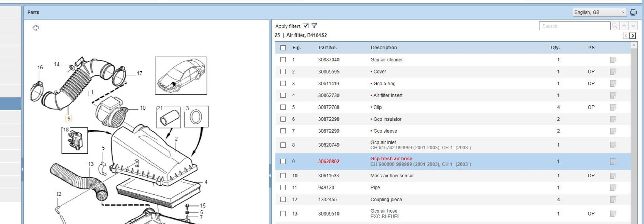Check the select-all checkbox in the header
Image resolution: width=644 pixels, height=224 pixels.
tap(283, 48)
